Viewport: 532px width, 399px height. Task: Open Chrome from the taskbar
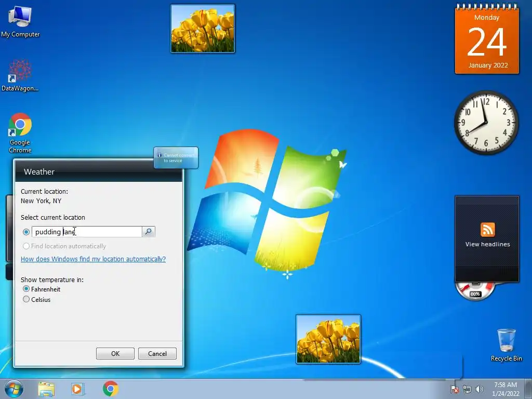point(111,389)
